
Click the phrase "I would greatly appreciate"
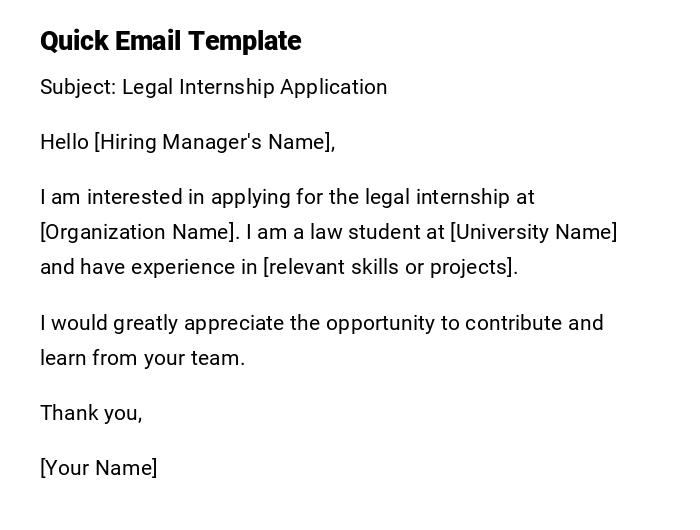pyautogui.click(x=161, y=323)
